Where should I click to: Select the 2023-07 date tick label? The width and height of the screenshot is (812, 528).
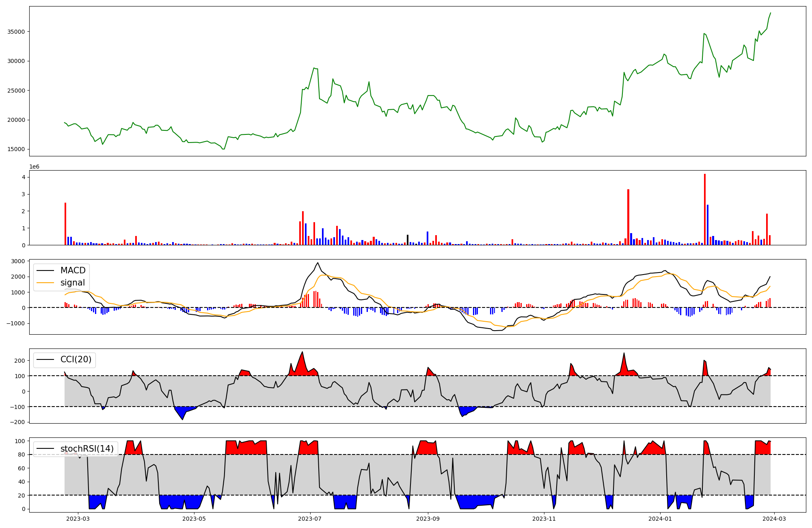310,519
